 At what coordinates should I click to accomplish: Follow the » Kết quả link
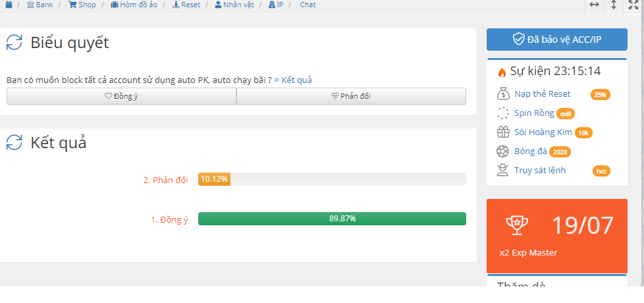[x=293, y=80]
